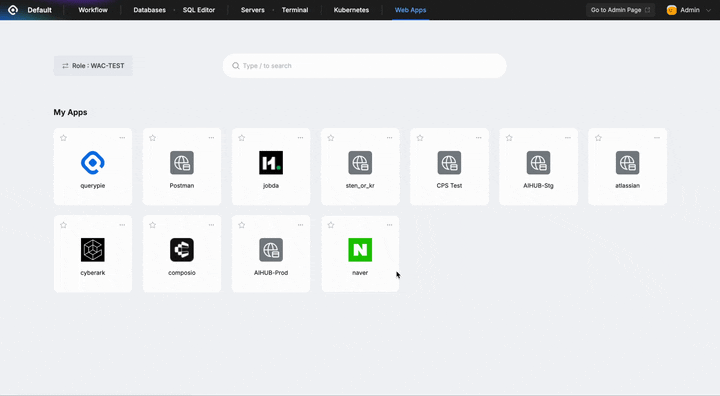Expand the Admin account dropdown chevron
Viewport: 720px width, 396px height.
[708, 10]
